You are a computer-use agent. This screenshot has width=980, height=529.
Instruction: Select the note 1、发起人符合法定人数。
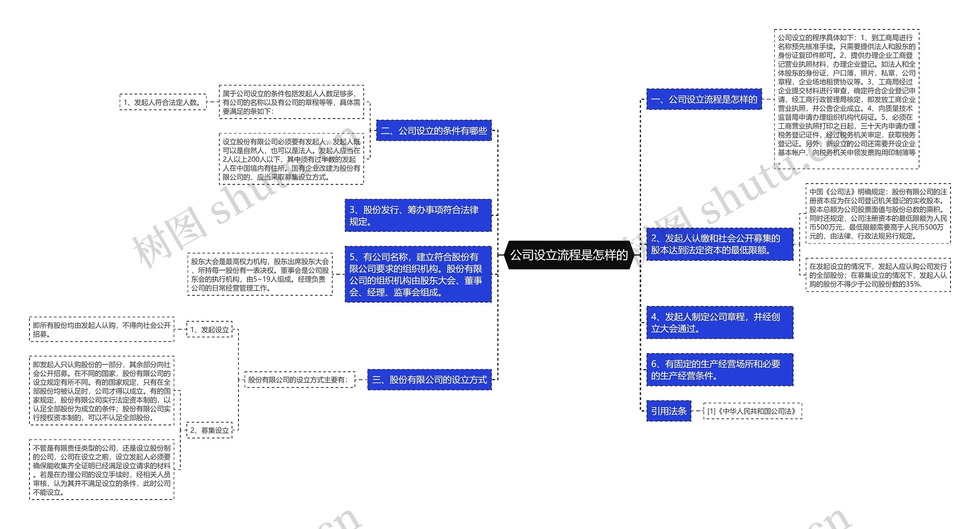click(163, 102)
